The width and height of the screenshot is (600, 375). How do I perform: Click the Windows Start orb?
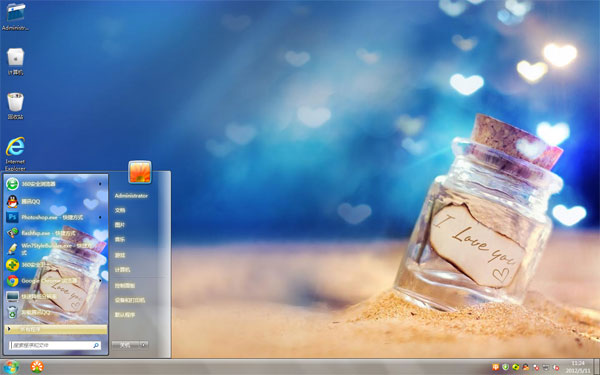[10, 367]
